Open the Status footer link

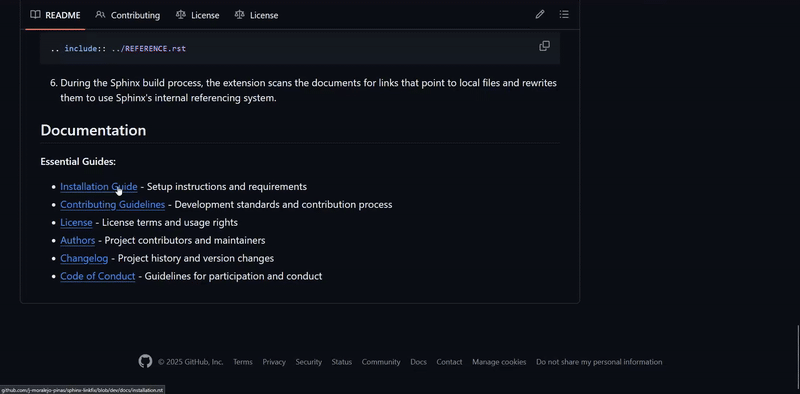click(x=342, y=362)
